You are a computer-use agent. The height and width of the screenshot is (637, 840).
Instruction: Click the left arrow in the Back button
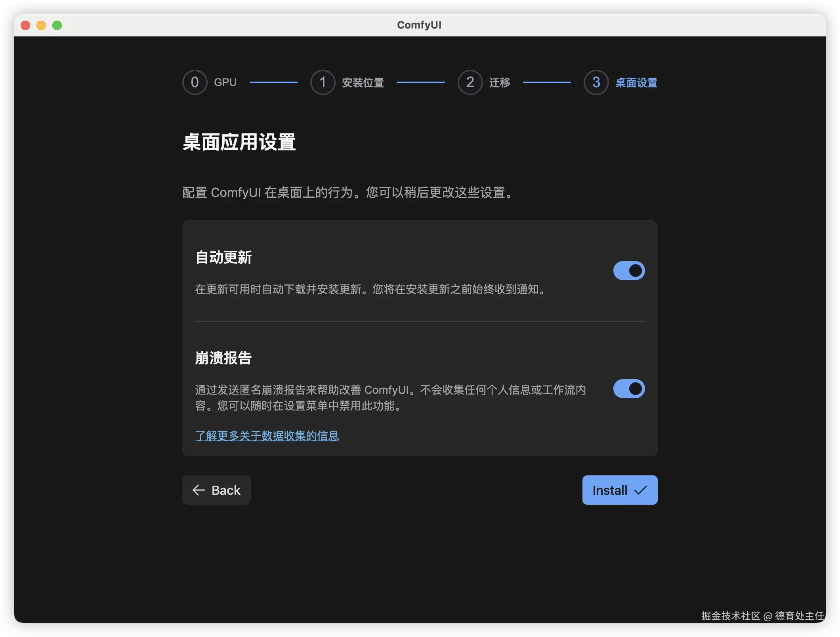pyautogui.click(x=199, y=490)
